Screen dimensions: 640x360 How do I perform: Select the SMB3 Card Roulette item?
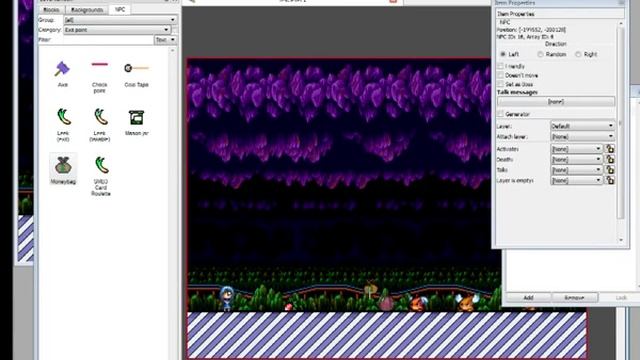point(101,176)
